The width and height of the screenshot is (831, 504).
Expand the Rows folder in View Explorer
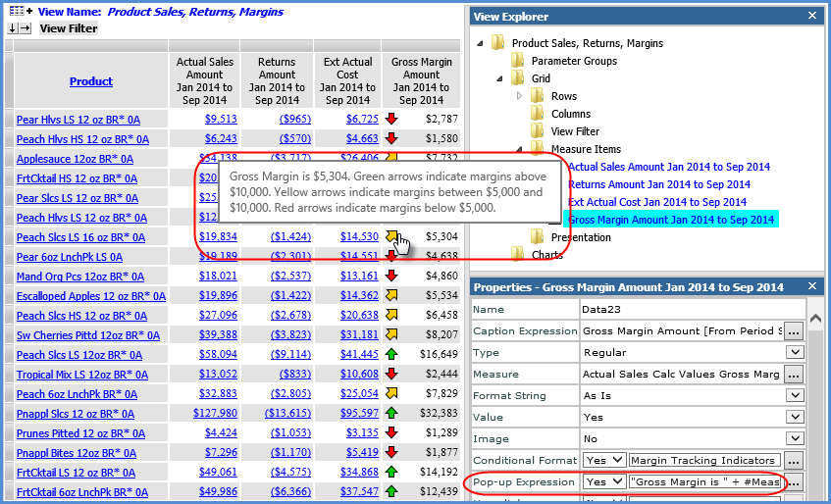pos(520,96)
